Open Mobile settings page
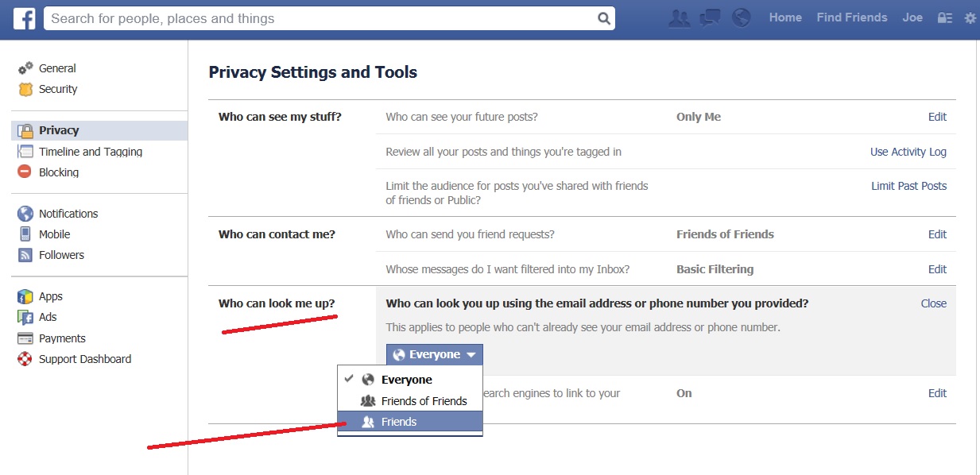This screenshot has height=475, width=980. click(55, 234)
